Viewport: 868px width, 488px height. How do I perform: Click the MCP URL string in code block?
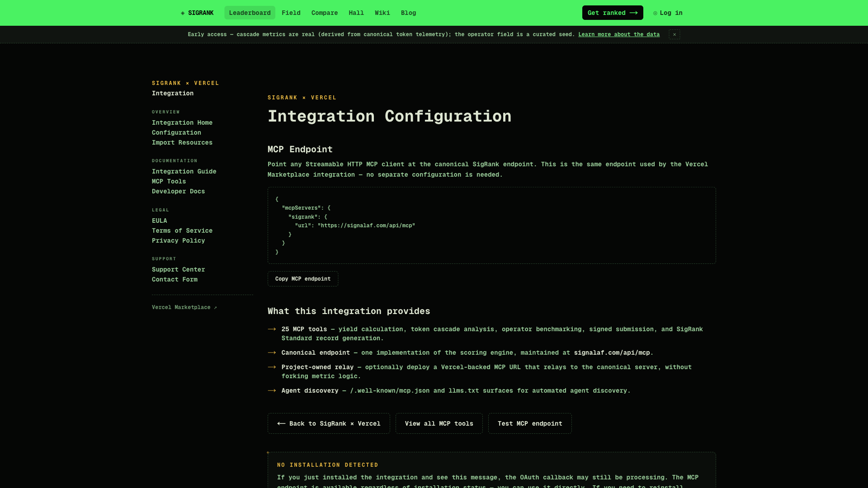click(366, 225)
